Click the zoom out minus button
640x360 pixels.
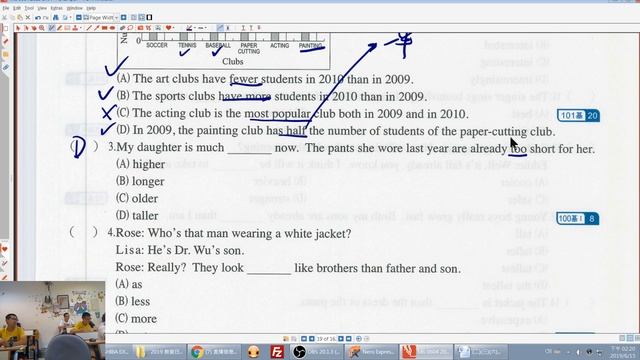(78, 18)
